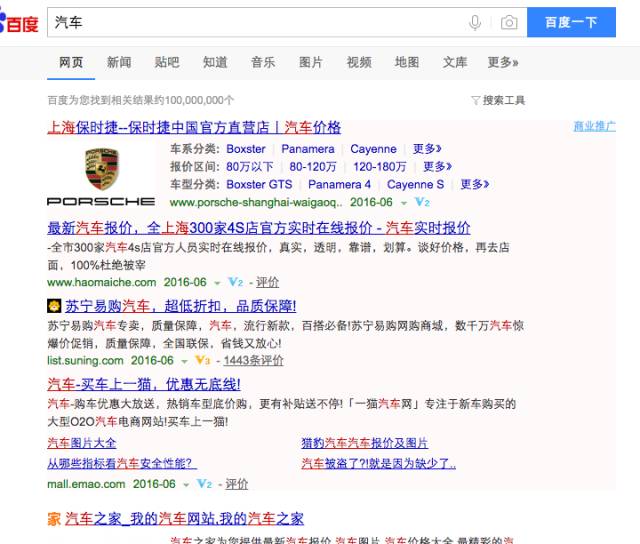Click the Baidu logo
The image size is (640, 544).
point(19,23)
